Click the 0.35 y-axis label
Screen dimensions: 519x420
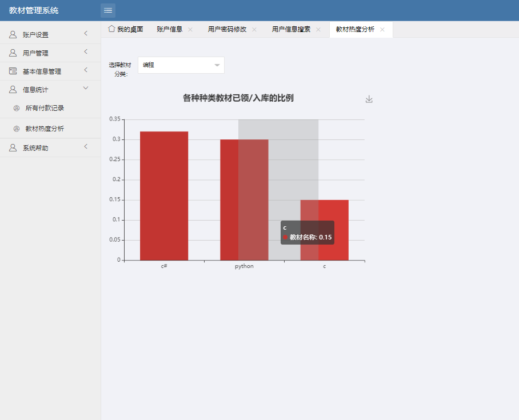(115, 119)
